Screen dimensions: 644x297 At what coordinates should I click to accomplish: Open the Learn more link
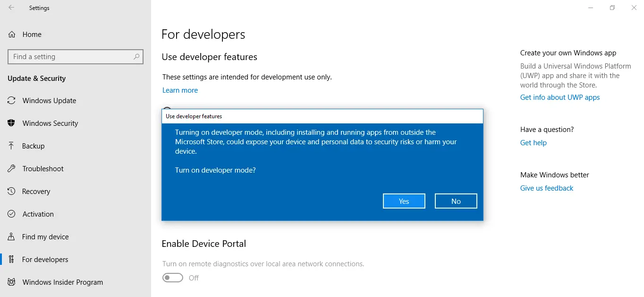pyautogui.click(x=180, y=90)
